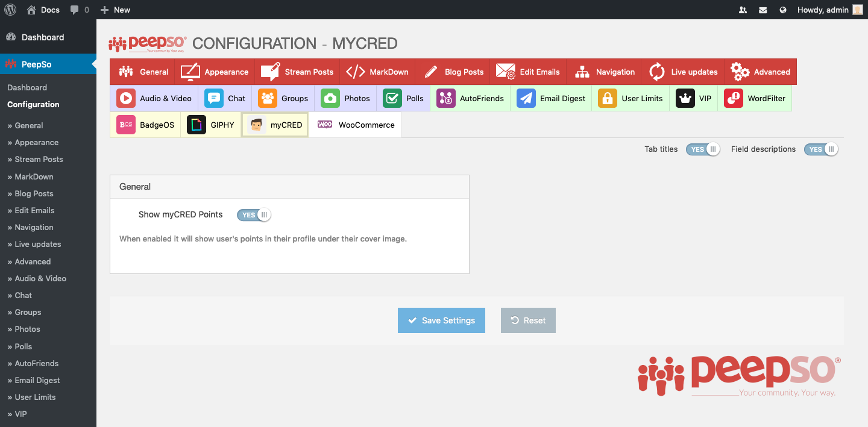Click the New content plus item
868x427 pixels.
(115, 10)
